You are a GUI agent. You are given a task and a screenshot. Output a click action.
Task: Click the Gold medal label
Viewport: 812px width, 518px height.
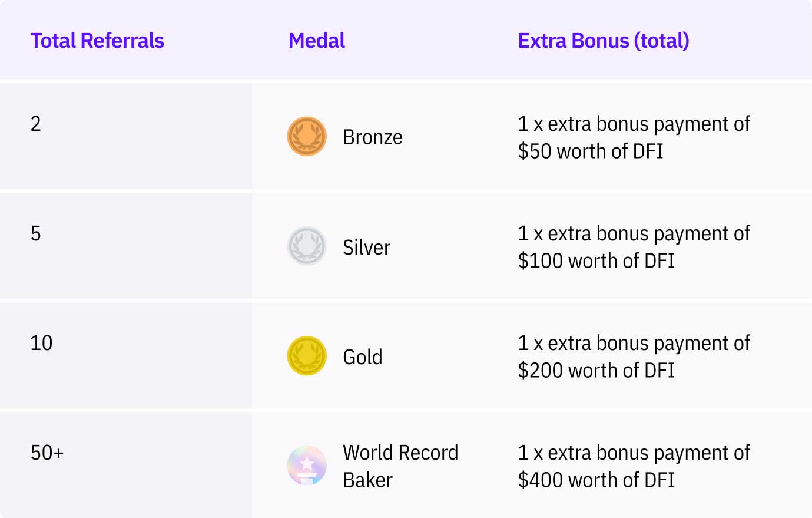363,357
